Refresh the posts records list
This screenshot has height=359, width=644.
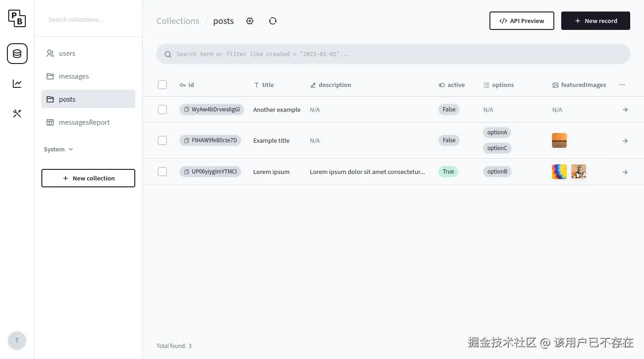pyautogui.click(x=273, y=21)
